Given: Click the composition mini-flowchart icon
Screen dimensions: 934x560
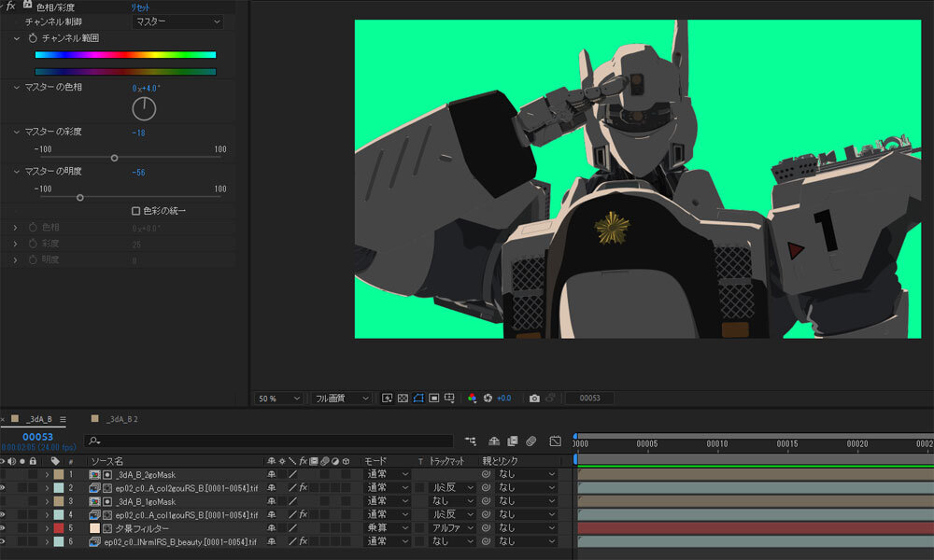Looking at the screenshot, I should click(x=471, y=441).
